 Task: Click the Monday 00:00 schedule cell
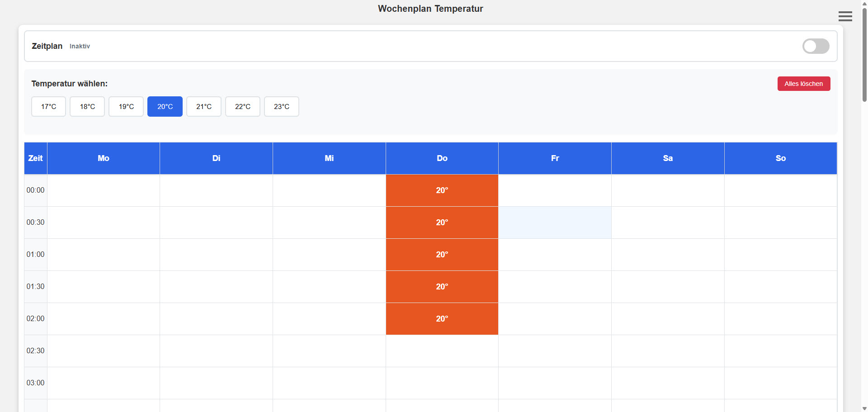(104, 190)
